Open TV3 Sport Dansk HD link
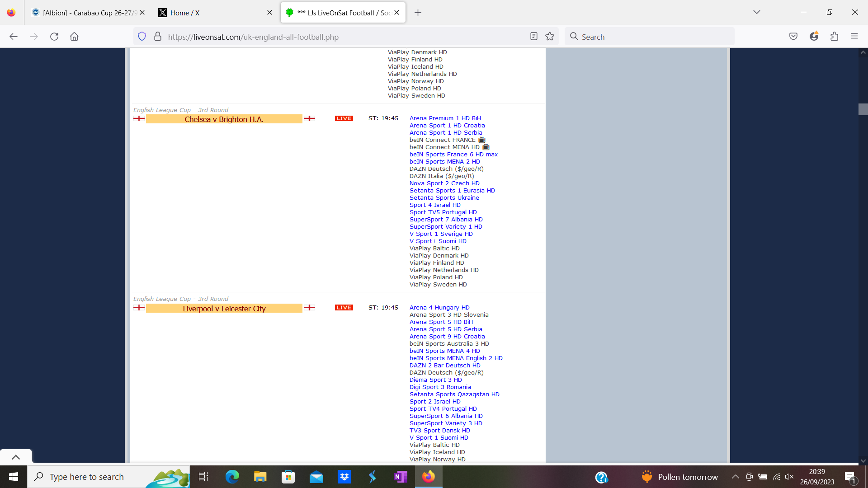868x488 pixels. (440, 431)
